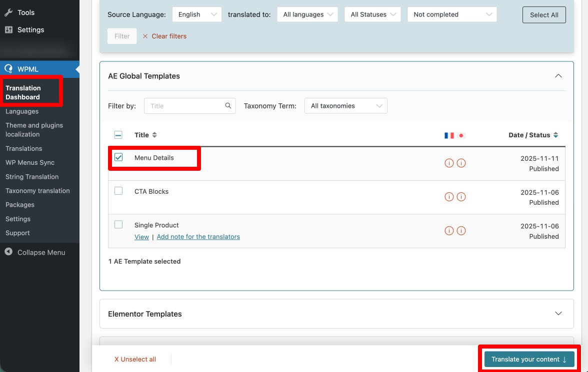Select the Single Product checkbox

click(118, 225)
